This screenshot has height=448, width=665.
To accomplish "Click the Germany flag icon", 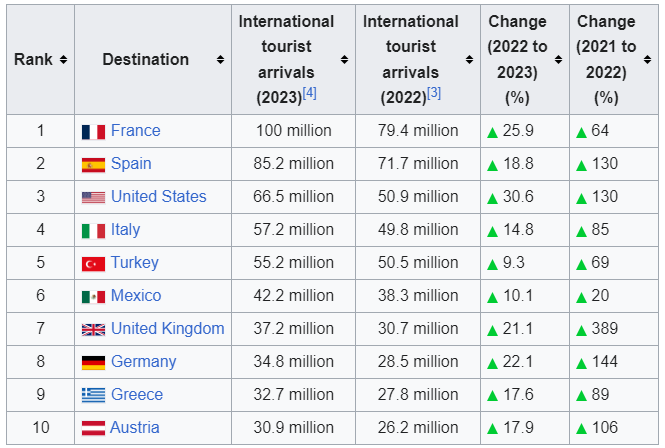I will click(93, 362).
